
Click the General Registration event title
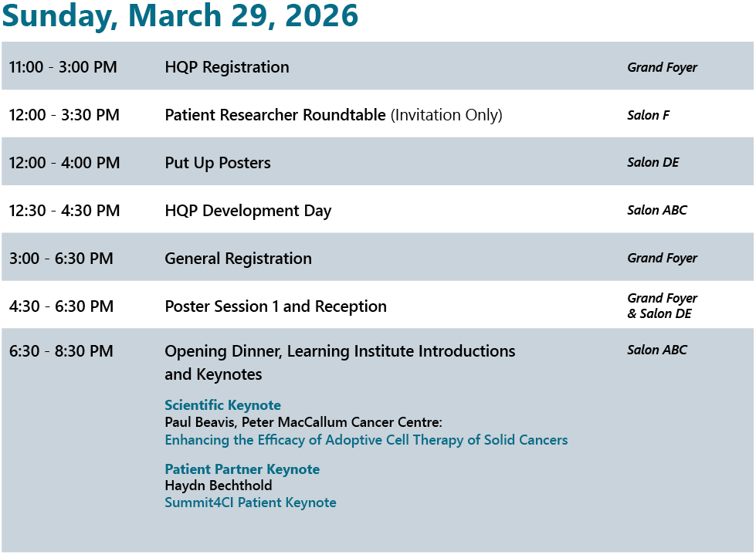(x=238, y=259)
